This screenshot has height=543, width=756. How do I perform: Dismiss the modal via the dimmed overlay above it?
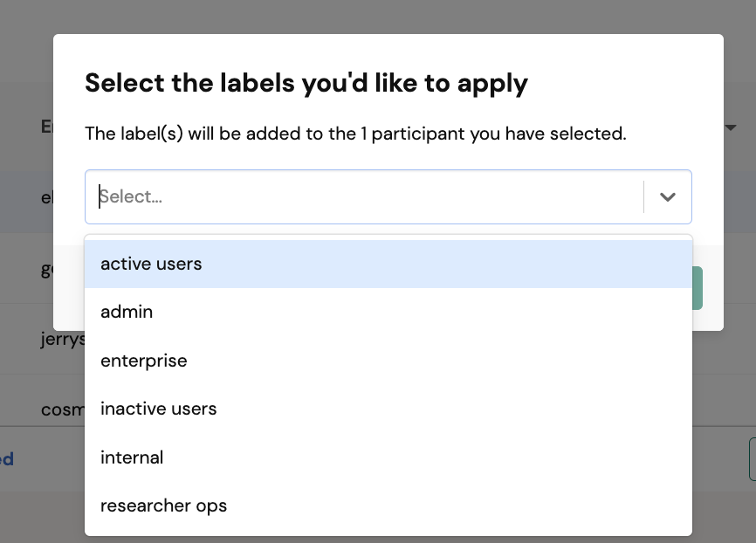(378, 17)
